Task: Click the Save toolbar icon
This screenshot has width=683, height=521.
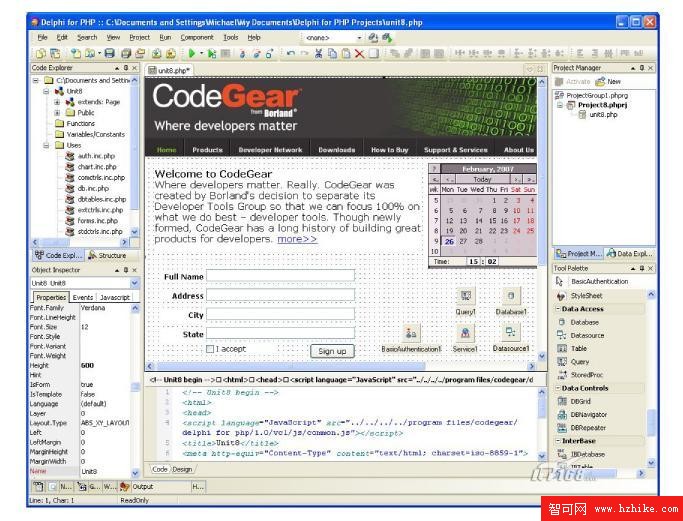Action: click(110, 54)
